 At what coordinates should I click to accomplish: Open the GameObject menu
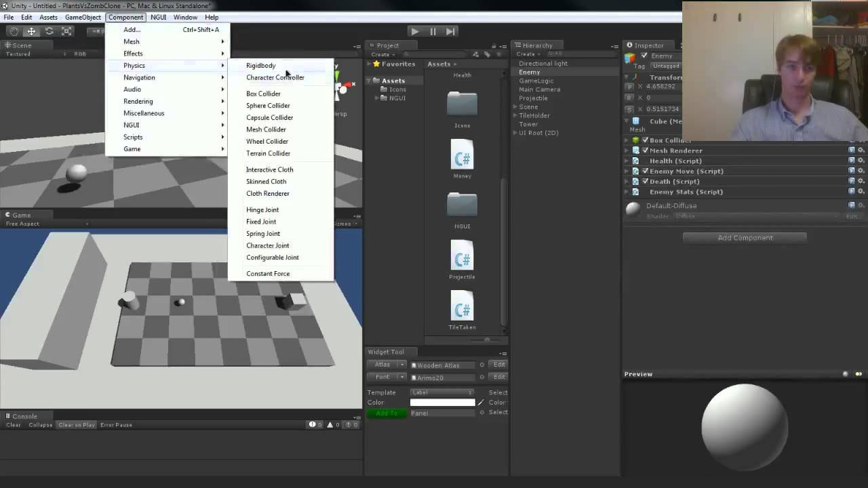tap(83, 17)
